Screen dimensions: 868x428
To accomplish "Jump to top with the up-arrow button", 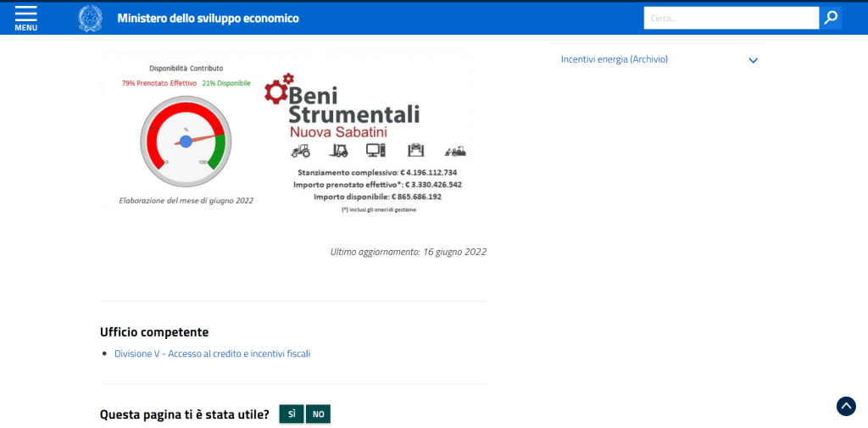I will 846,407.
